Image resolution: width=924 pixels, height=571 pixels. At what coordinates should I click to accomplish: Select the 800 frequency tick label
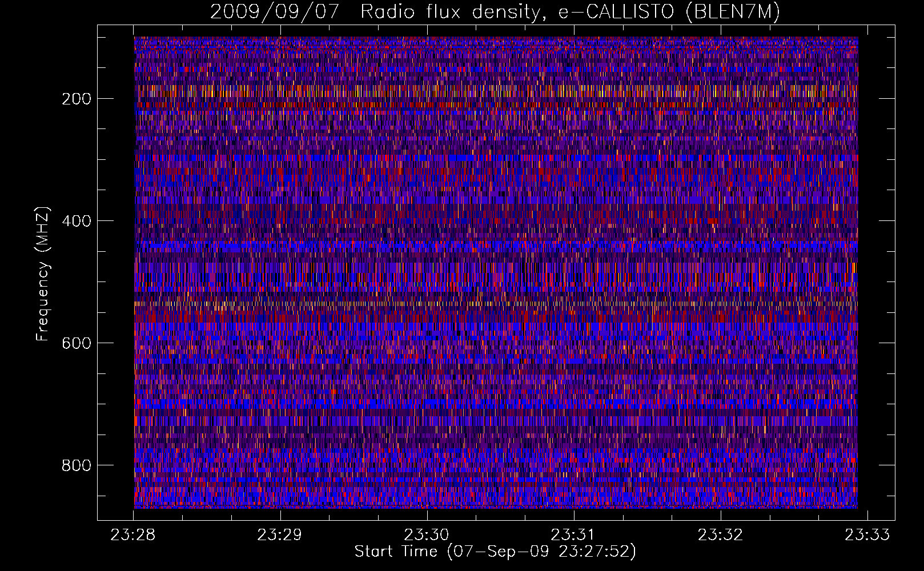[77, 465]
